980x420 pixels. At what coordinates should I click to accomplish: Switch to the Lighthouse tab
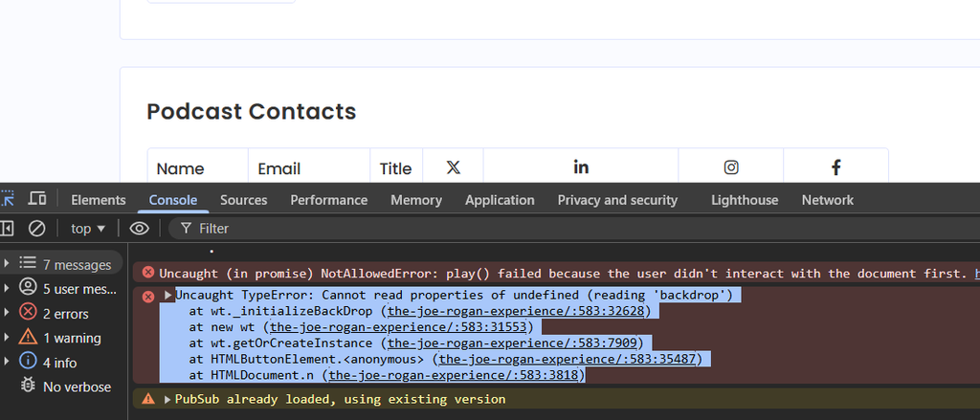point(745,200)
